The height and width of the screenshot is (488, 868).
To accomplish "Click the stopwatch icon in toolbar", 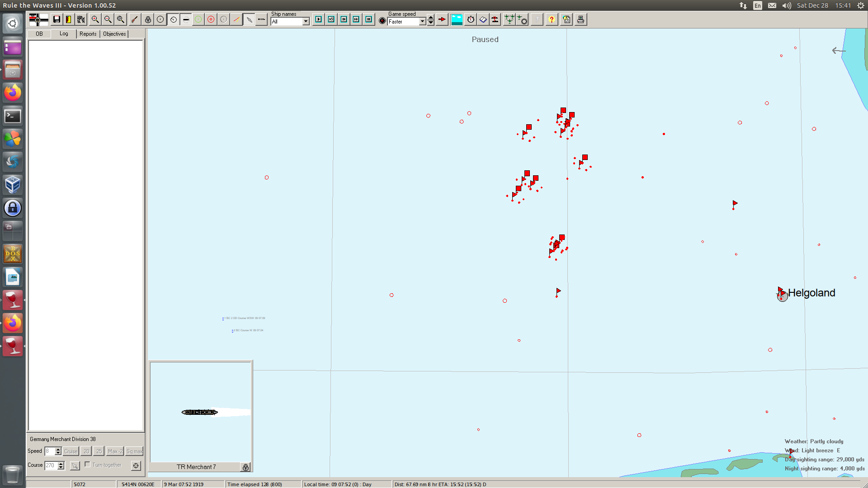I will click(x=471, y=19).
